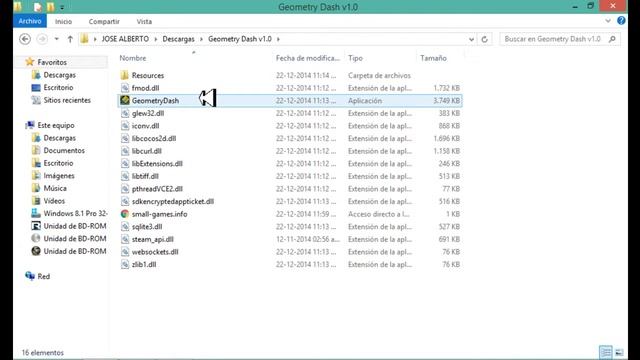
Task: Select Este equipo in navigation pane
Action: (56, 126)
